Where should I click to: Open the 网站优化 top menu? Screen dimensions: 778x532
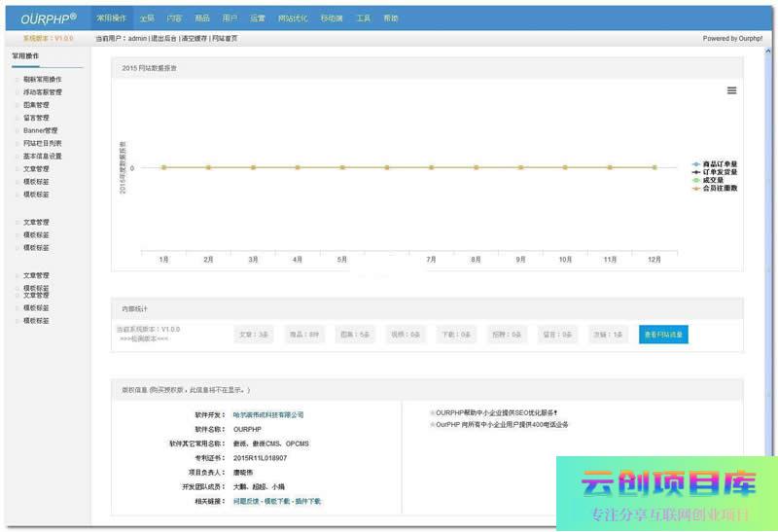(x=293, y=18)
